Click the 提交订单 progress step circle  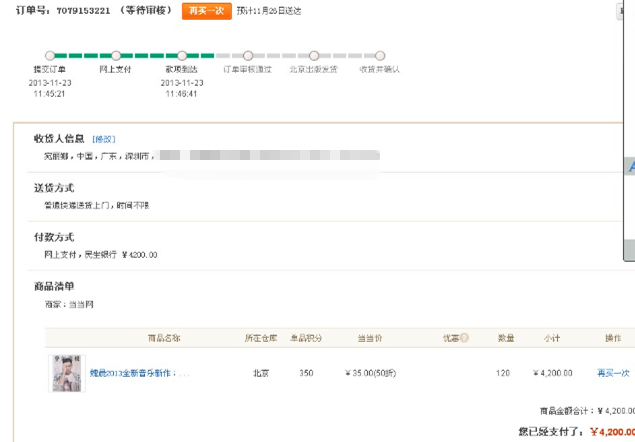click(50, 56)
